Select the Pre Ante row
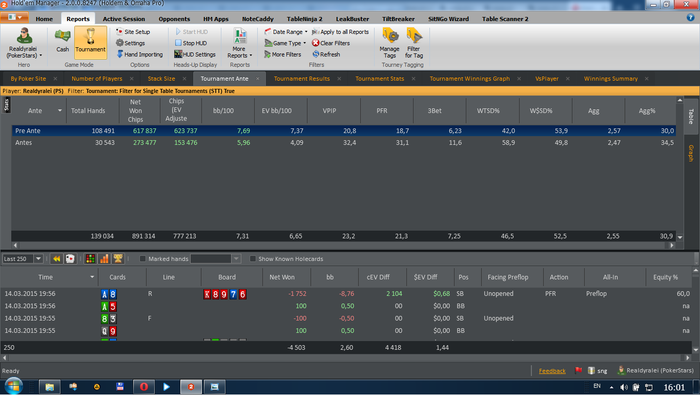Screen dimensions: 700x395 (x=344, y=131)
